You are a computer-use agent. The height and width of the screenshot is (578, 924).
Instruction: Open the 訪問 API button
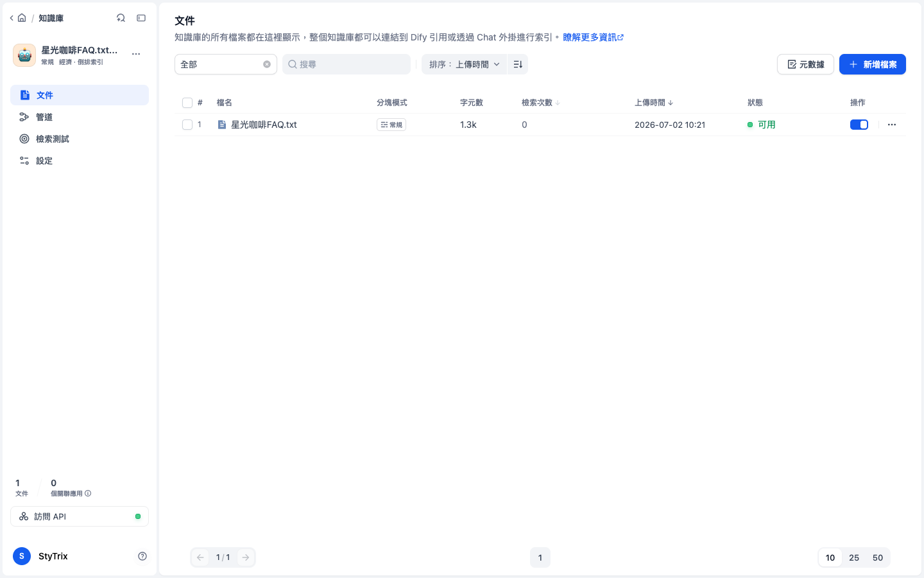pos(80,516)
